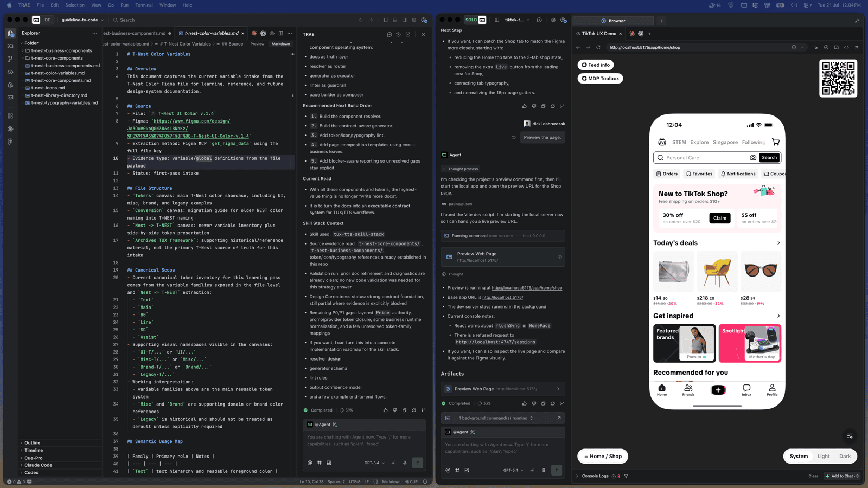Open notifications bell in IDE status bar
This screenshot has height=488, width=868.
pyautogui.click(x=425, y=481)
